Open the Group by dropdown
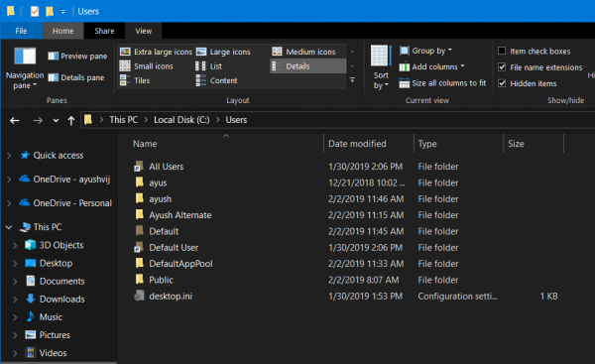This screenshot has width=595, height=364. (x=425, y=51)
